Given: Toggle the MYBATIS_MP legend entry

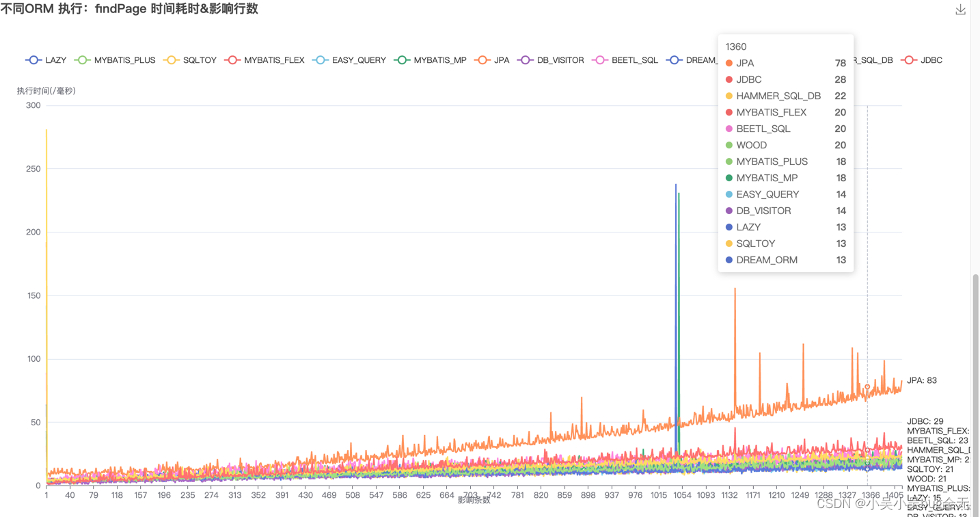Looking at the screenshot, I should coord(431,60).
